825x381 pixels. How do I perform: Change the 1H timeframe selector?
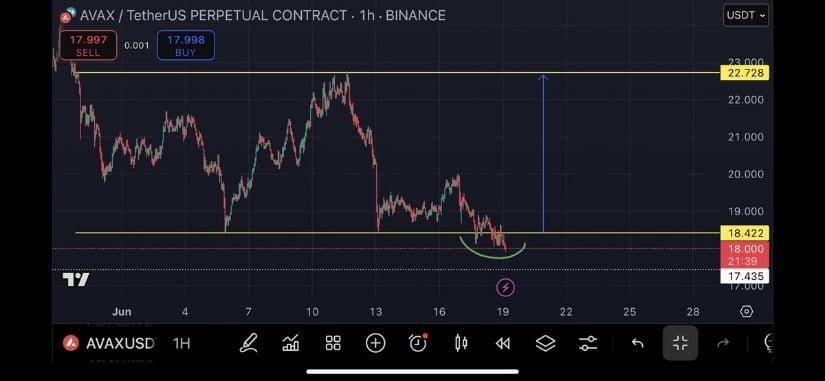point(182,344)
